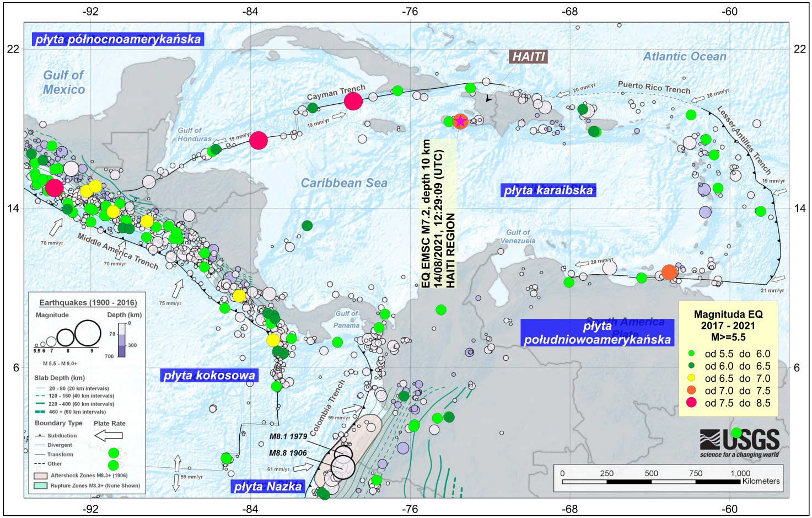Click the 'M8.8 1906' annotation
The image size is (812, 518).
click(x=288, y=453)
